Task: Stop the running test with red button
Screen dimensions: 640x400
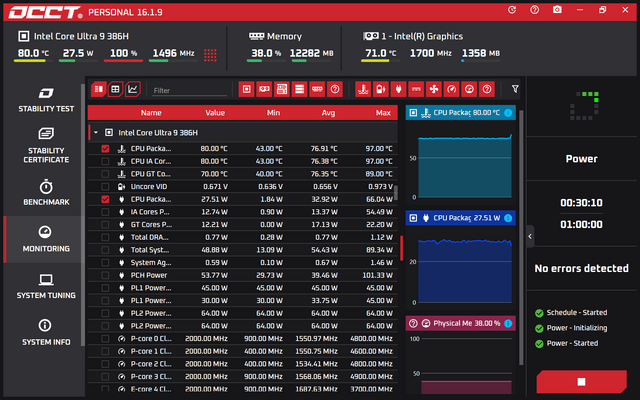Action: pyautogui.click(x=582, y=382)
